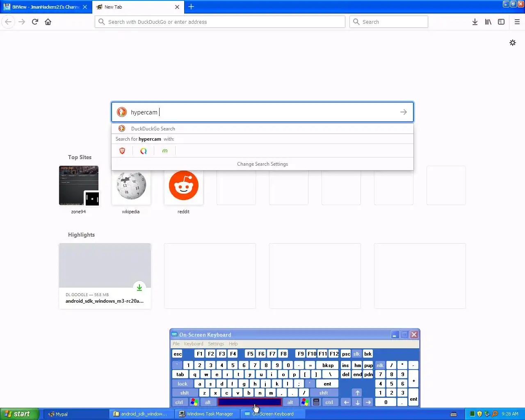Open the browser hamburger menu

[x=517, y=22]
